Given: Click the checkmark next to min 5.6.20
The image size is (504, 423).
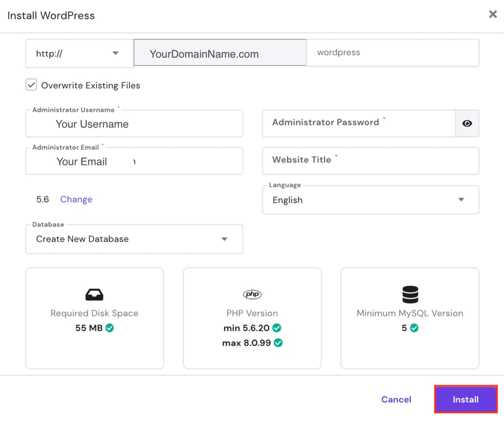Looking at the screenshot, I should [x=277, y=328].
